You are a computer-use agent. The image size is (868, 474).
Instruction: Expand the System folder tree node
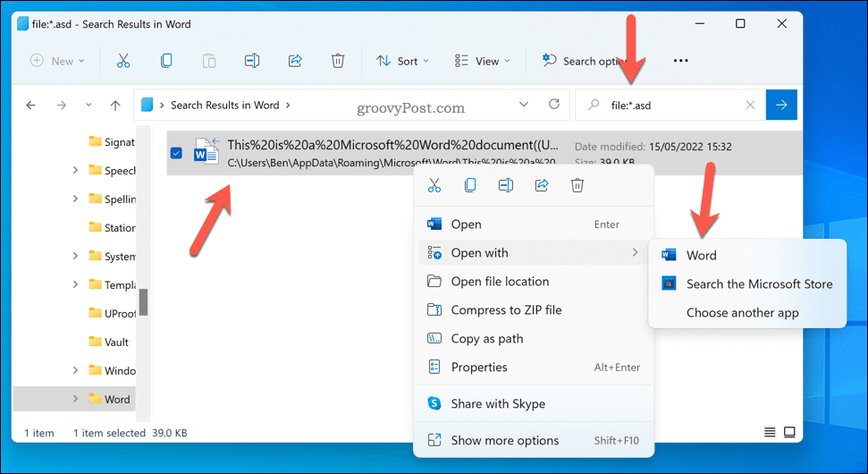75,256
